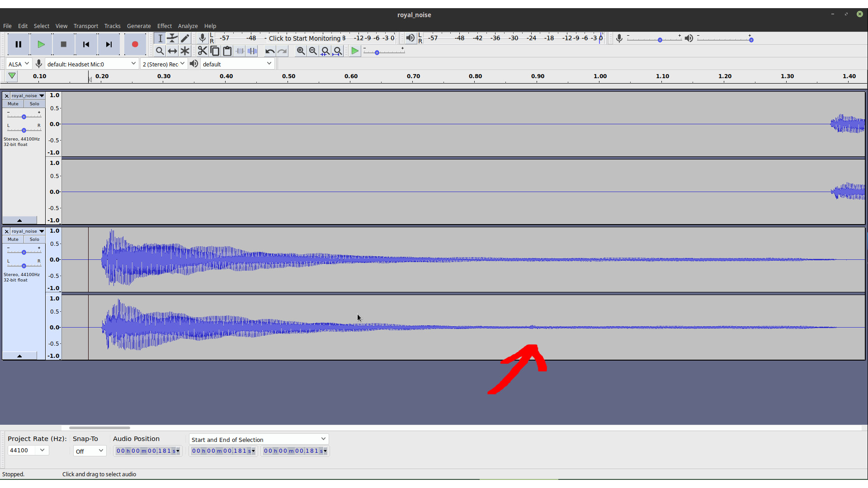Undo the last edit

(270, 51)
